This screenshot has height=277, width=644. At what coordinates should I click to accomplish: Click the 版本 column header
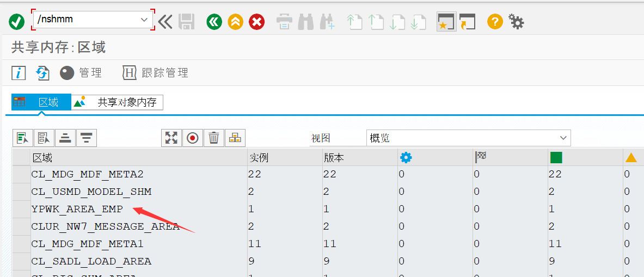click(x=359, y=158)
